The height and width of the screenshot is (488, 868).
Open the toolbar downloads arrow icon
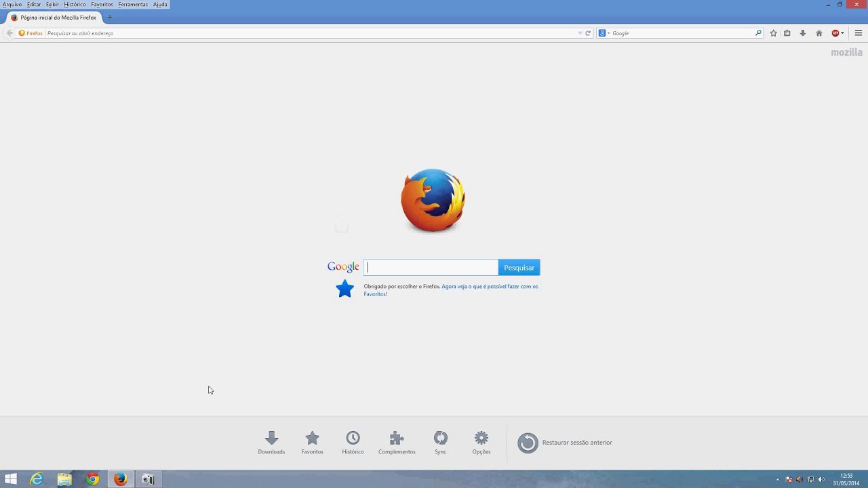[x=803, y=33]
